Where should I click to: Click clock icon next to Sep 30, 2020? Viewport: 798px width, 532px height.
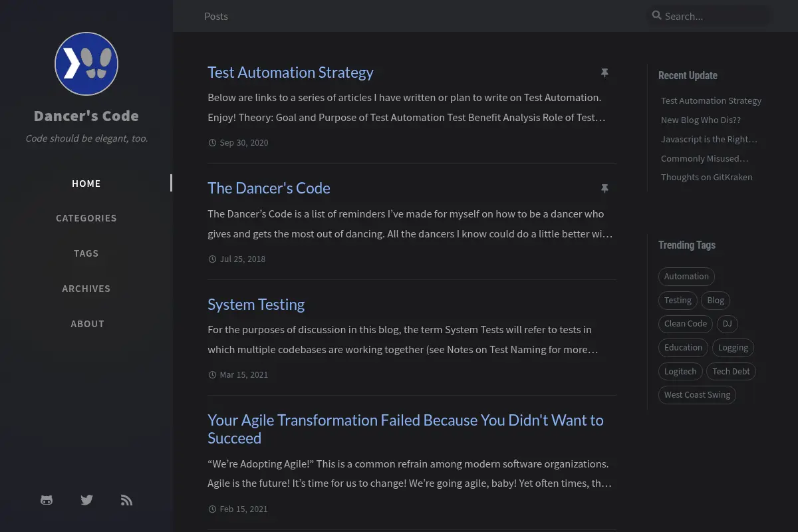pos(212,143)
